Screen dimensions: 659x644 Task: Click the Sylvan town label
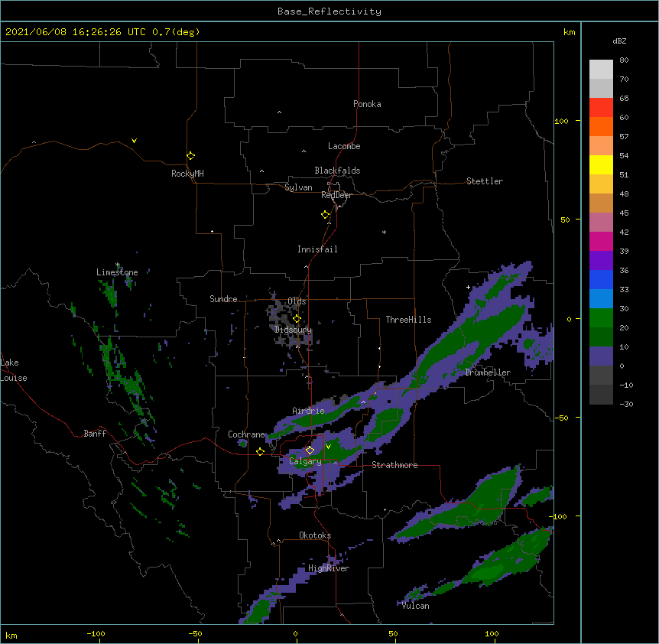click(298, 187)
